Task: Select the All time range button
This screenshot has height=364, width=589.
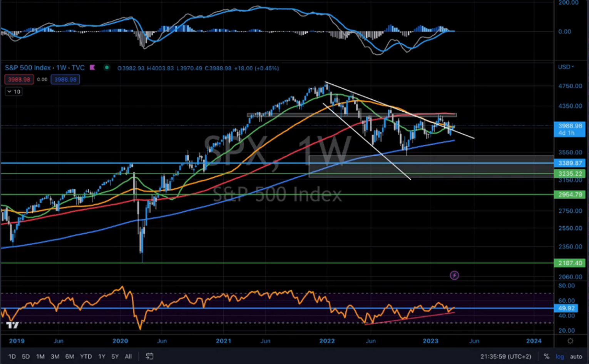Action: [128, 357]
